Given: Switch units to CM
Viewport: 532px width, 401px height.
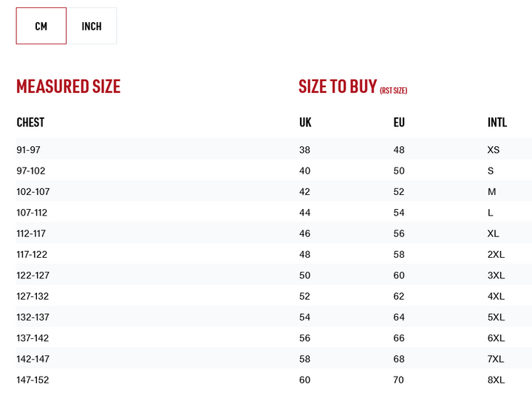Looking at the screenshot, I should pos(41,26).
